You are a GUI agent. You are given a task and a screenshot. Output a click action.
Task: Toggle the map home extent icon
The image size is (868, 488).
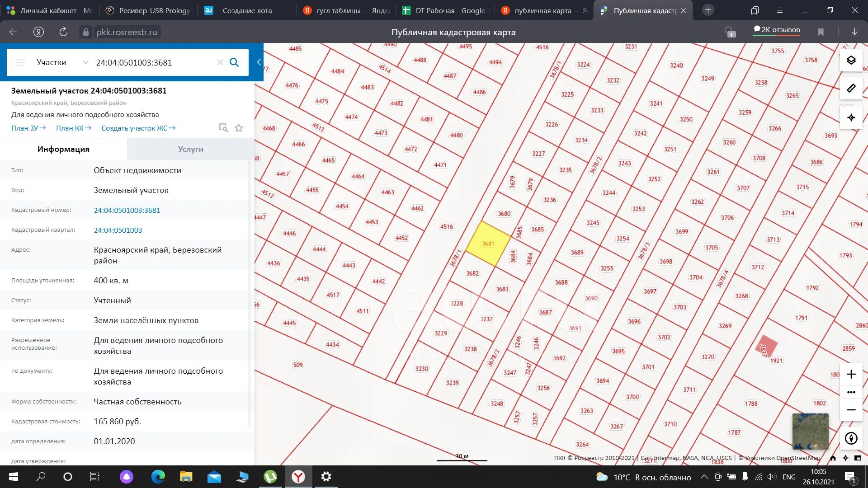coord(833,458)
